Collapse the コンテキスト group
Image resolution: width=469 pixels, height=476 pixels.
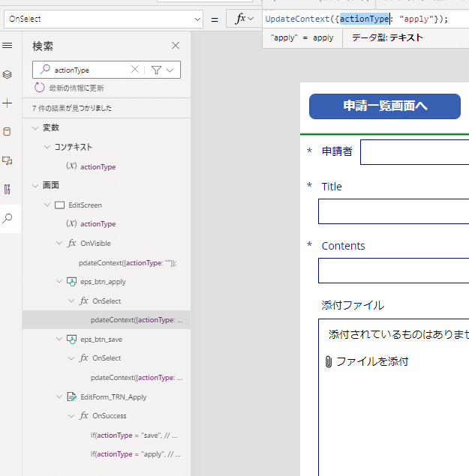[47, 147]
